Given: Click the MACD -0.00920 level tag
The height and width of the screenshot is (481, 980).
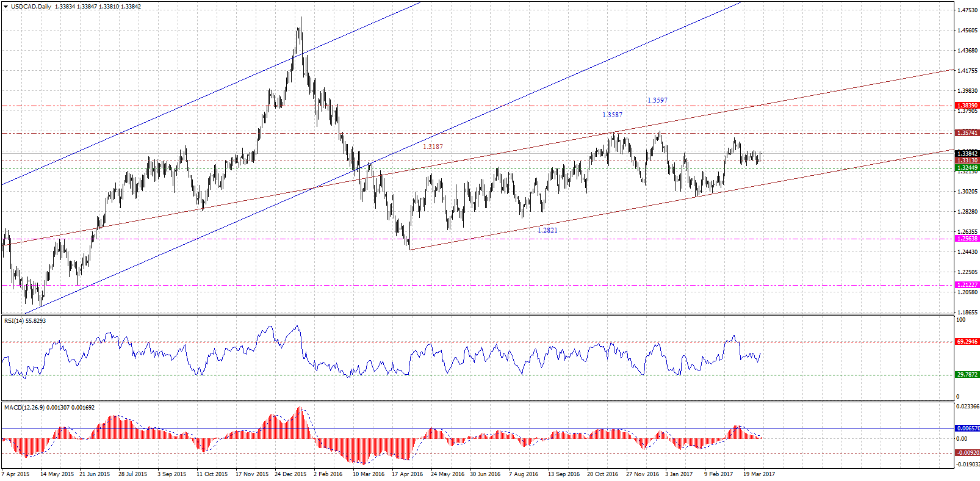Looking at the screenshot, I should tap(967, 453).
